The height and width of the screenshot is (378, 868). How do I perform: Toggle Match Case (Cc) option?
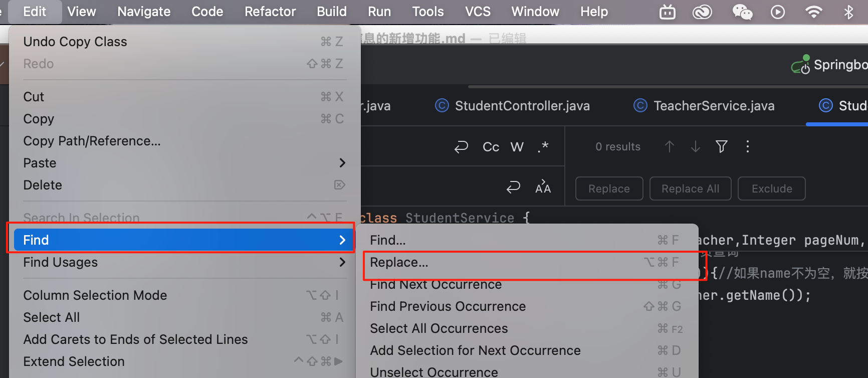pyautogui.click(x=491, y=147)
